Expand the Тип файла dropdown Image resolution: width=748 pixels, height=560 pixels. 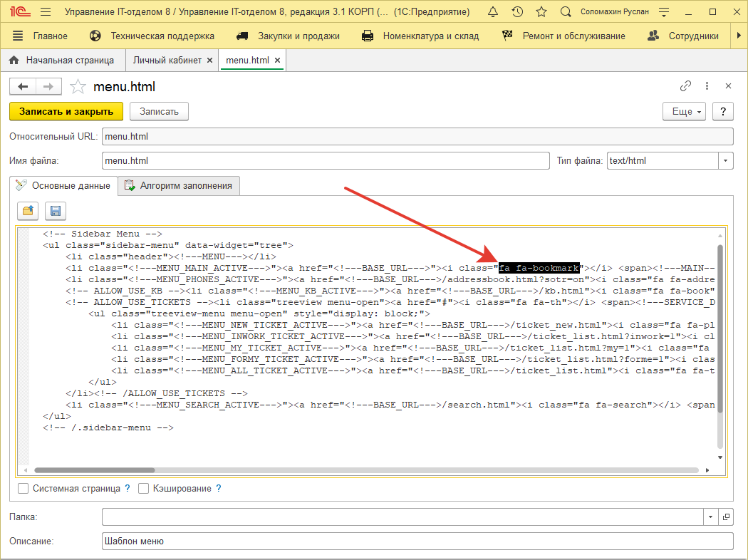tap(725, 161)
